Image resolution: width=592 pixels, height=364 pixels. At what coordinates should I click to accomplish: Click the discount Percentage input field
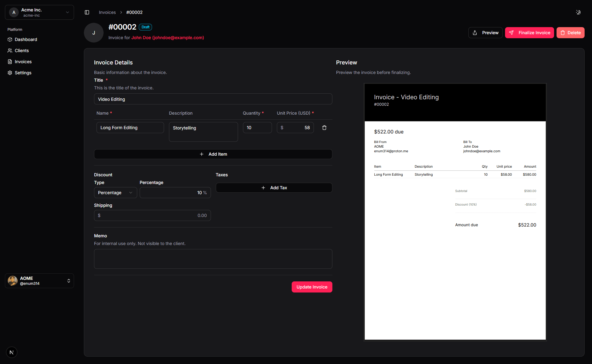click(x=175, y=193)
